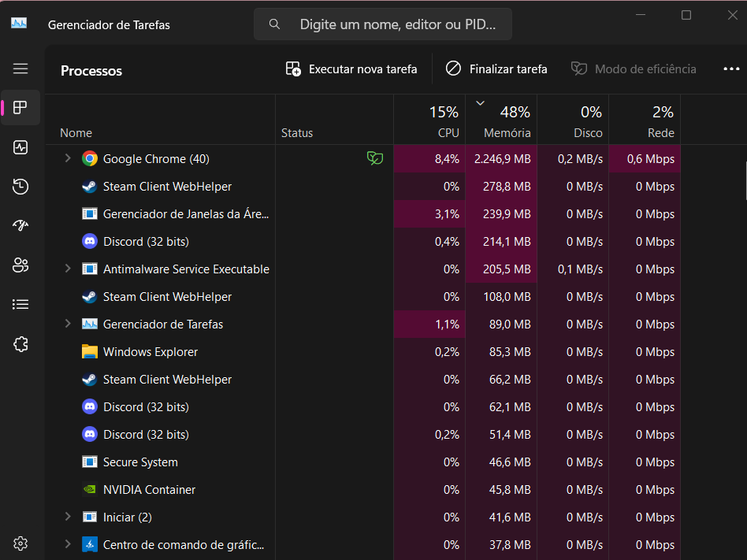Open the hamburger navigation menu
The height and width of the screenshot is (560, 747).
tap(20, 69)
